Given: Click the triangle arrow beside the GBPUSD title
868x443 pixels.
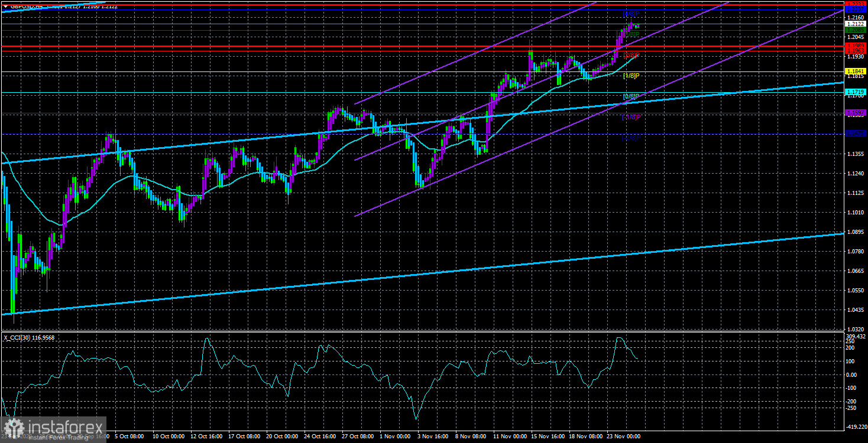Looking at the screenshot, I should 5,6.
